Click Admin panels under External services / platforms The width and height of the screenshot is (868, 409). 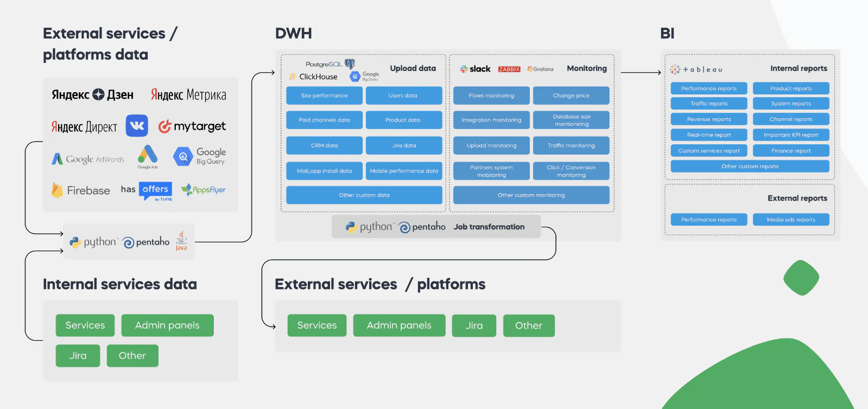[399, 325]
